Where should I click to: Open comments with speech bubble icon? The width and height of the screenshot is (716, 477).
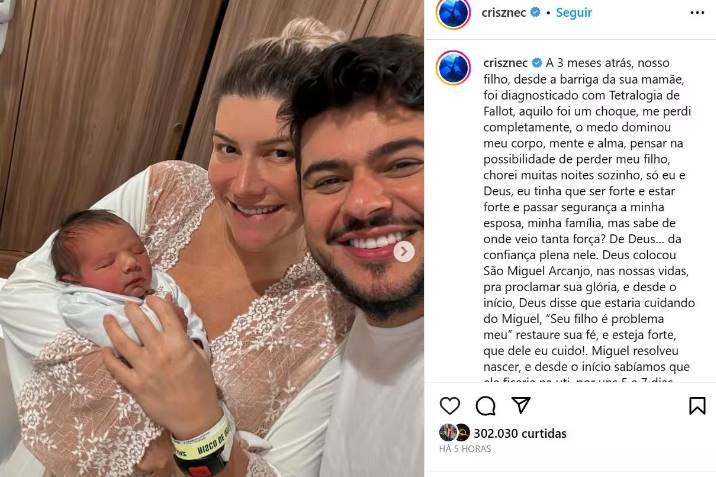coord(485,405)
